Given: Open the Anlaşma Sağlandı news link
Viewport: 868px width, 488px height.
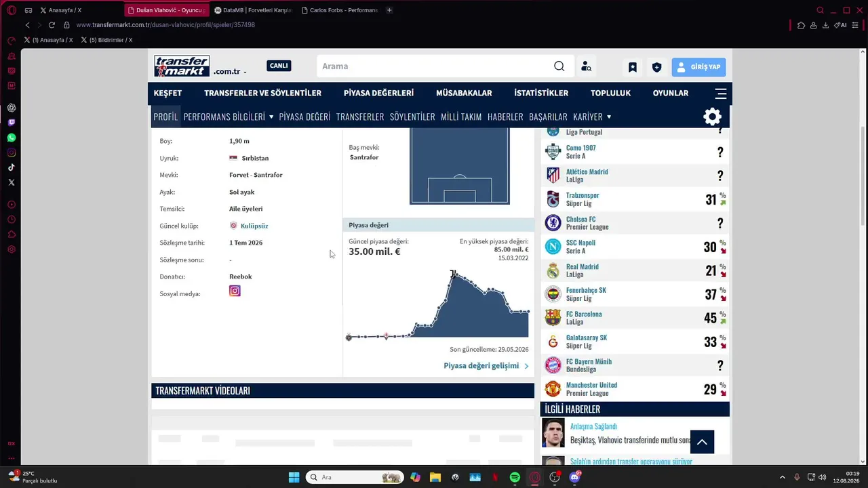Looking at the screenshot, I should coord(593,426).
